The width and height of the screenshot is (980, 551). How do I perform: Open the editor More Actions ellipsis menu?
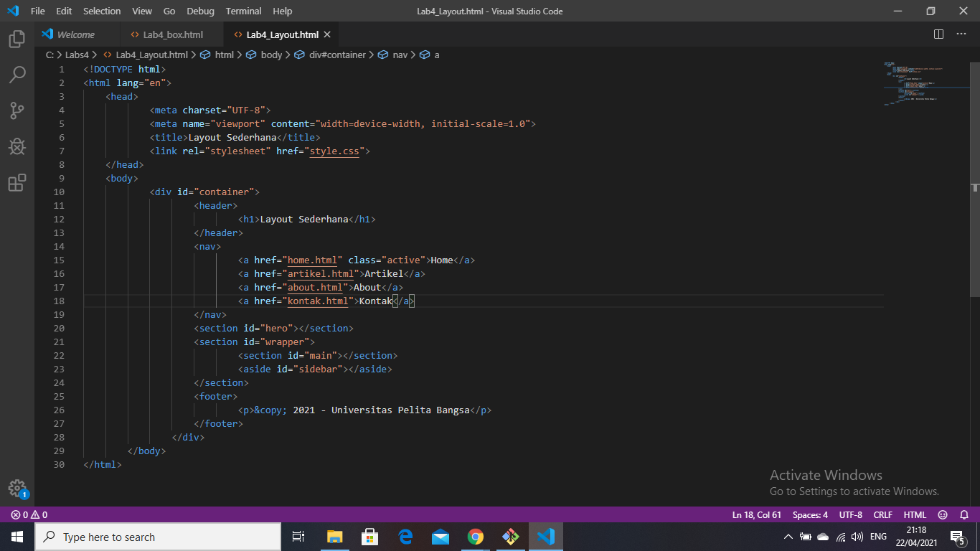pos(961,34)
